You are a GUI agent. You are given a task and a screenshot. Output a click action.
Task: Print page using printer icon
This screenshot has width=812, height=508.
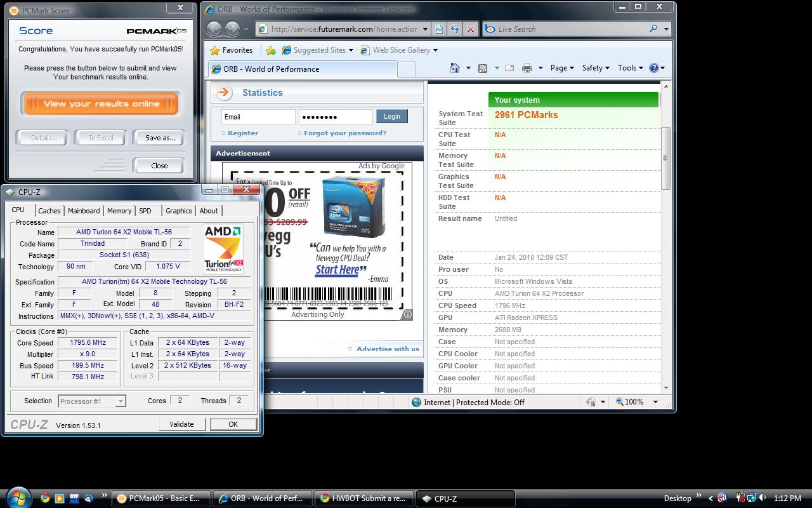coord(527,68)
